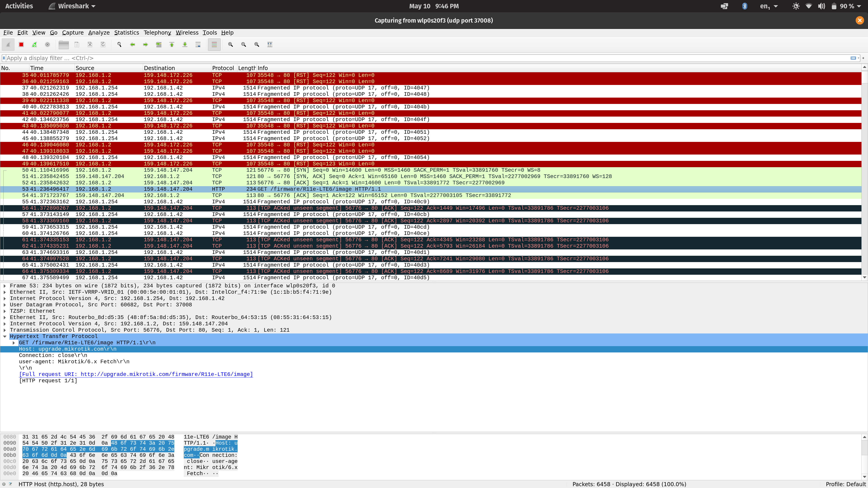Open the Analyze menu
The image size is (868, 488).
click(99, 33)
